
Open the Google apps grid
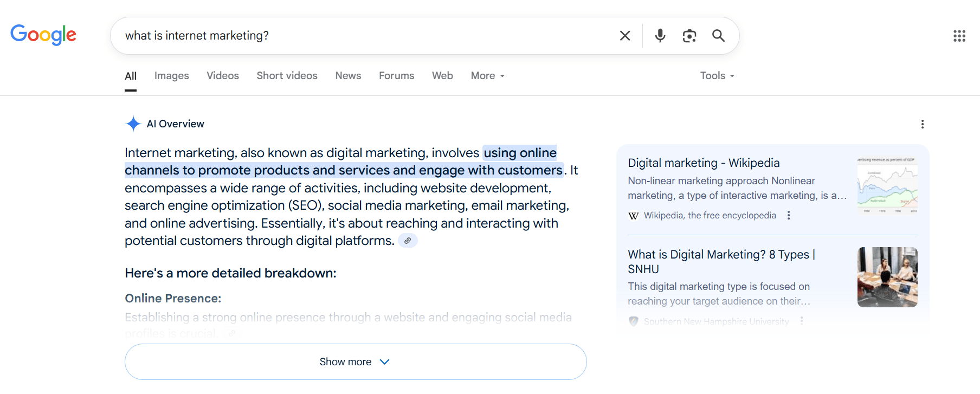tap(959, 36)
